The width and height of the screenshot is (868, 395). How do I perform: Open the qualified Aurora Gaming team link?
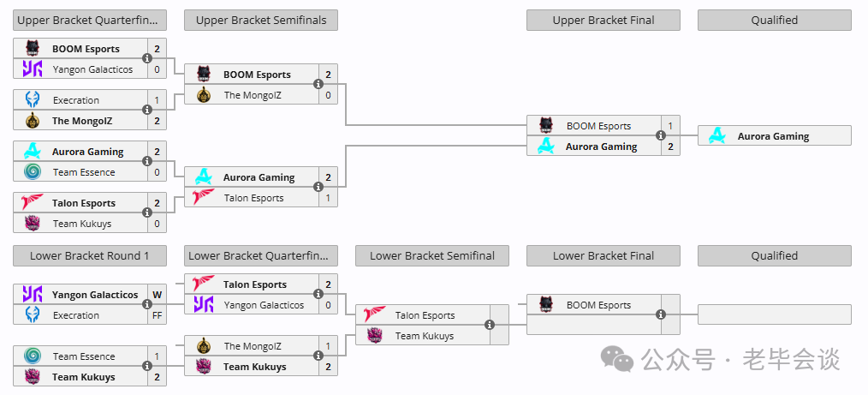[x=773, y=136]
